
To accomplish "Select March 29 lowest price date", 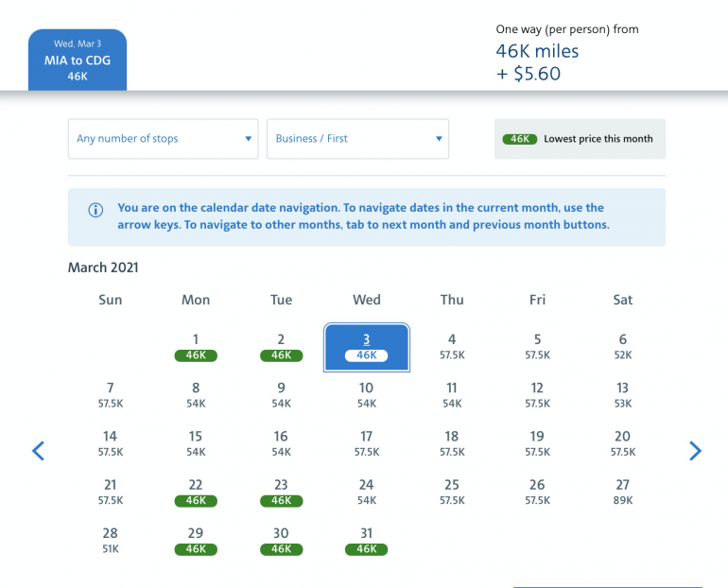I will point(196,541).
